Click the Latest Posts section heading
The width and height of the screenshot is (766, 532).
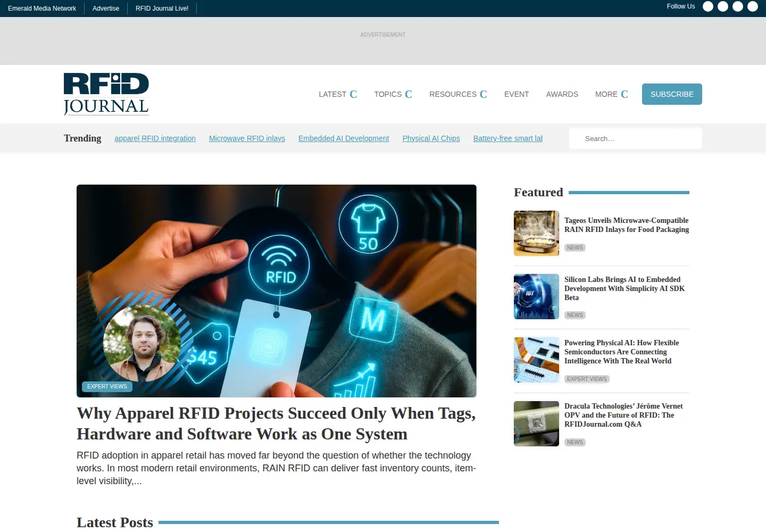115,522
